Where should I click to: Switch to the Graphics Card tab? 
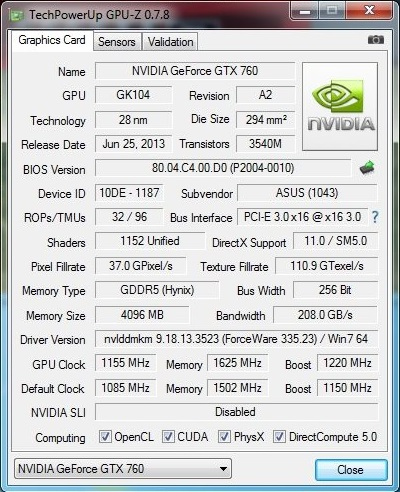52,40
